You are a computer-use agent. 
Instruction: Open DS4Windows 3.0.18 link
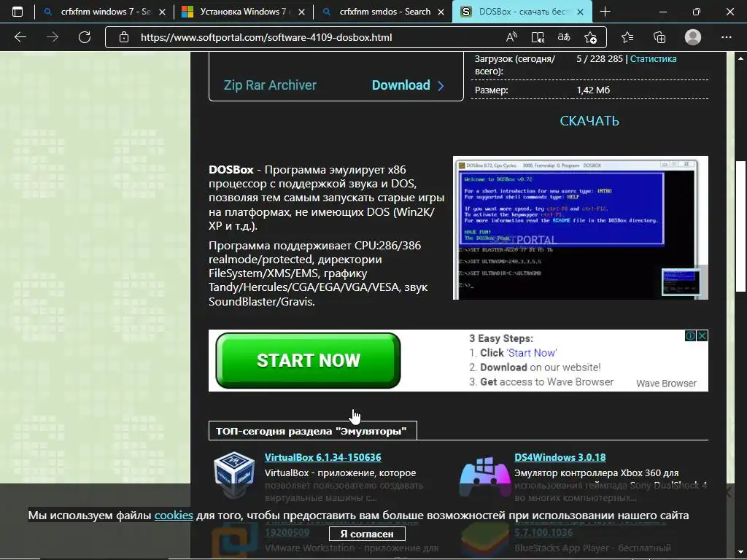point(560,457)
